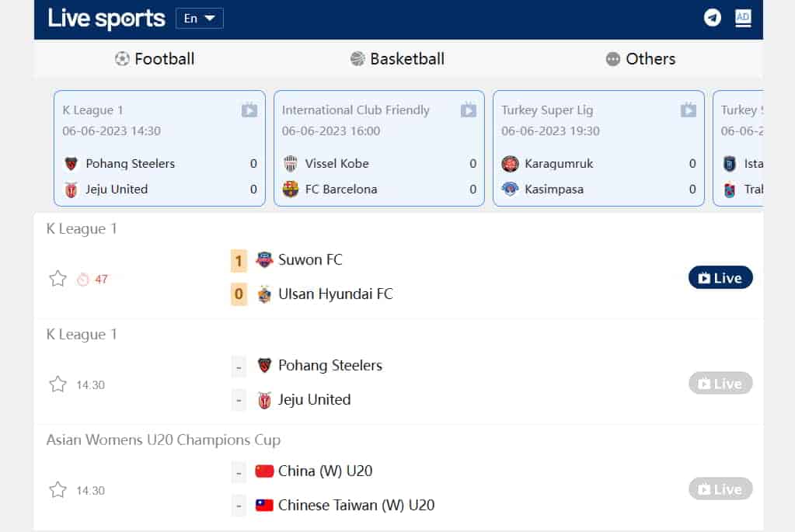
Task: Click the Live sports logo
Action: 106,19
